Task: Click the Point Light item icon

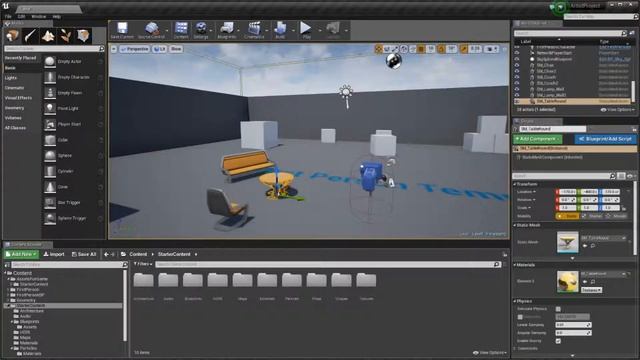Action: point(50,108)
